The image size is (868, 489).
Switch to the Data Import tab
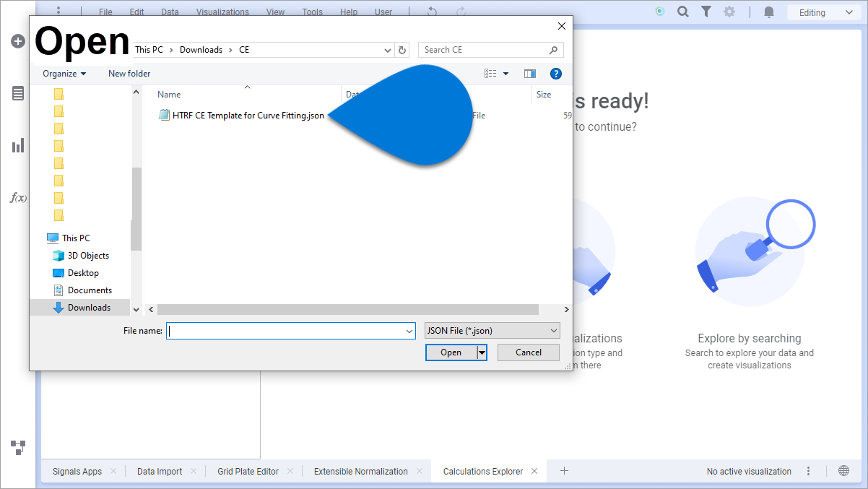(x=160, y=472)
